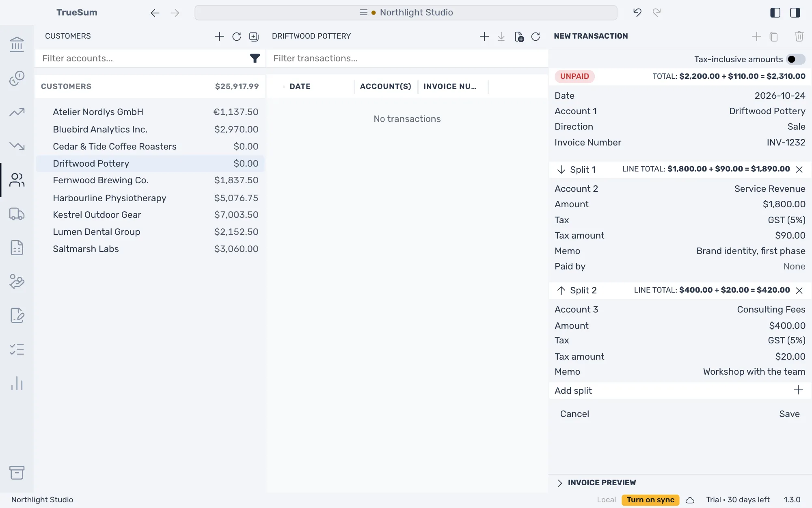Click the filter funnel icon
The height and width of the screenshot is (508, 812).
click(255, 59)
